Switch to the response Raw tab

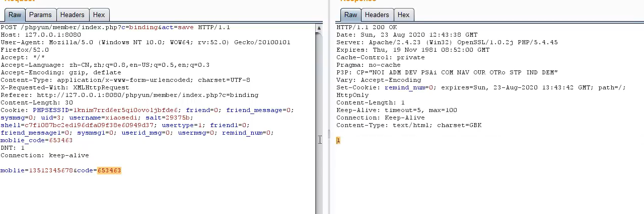tap(350, 15)
